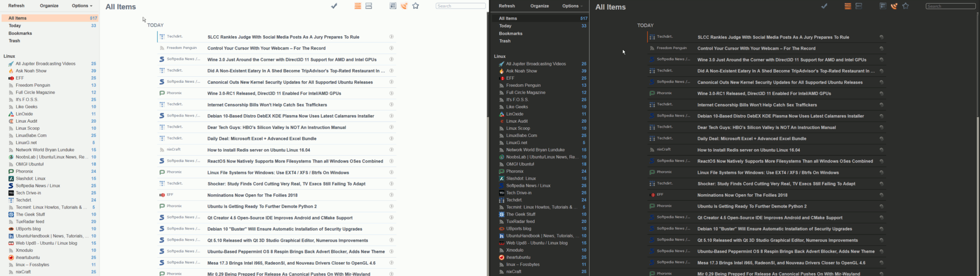980x276 pixels.
Task: Open 'ReactOS Now Natively Supports' article, dark window
Action: (785, 161)
